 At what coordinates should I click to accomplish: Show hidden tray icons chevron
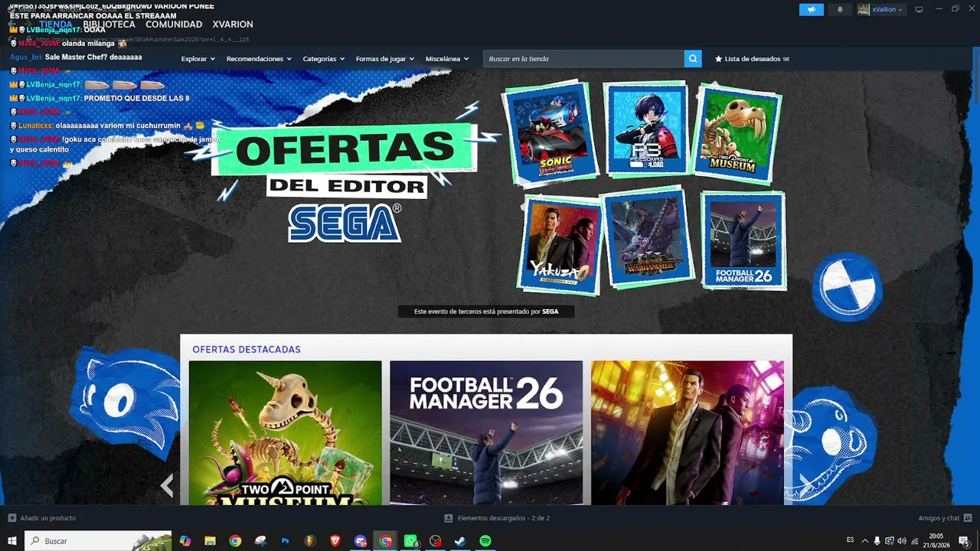pyautogui.click(x=865, y=541)
